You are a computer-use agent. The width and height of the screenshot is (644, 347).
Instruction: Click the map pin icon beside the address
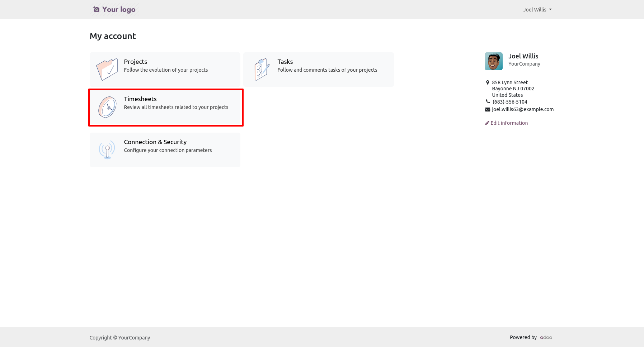pyautogui.click(x=487, y=82)
